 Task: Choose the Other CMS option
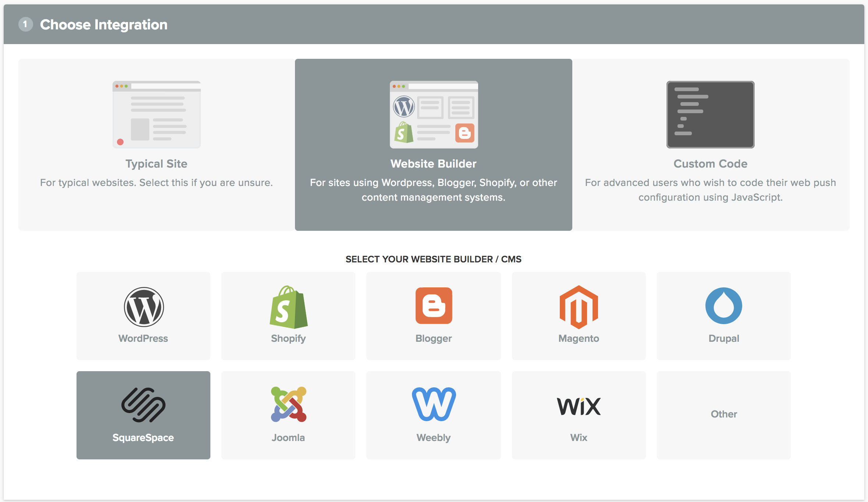[723, 415]
